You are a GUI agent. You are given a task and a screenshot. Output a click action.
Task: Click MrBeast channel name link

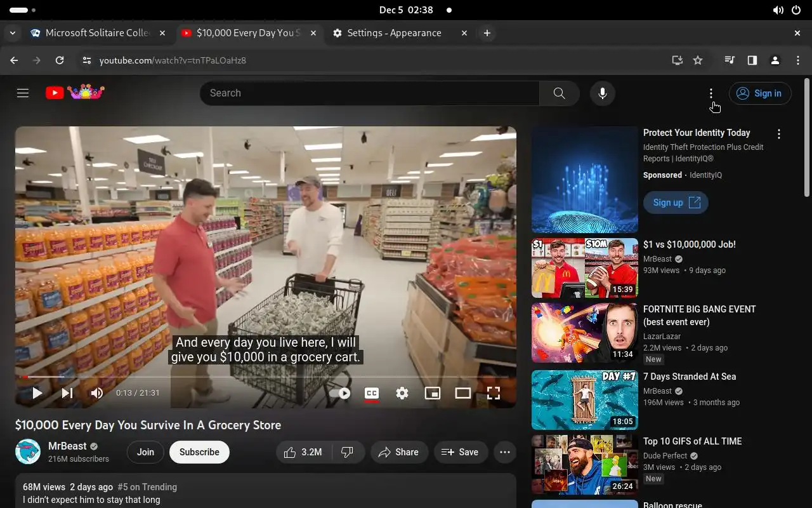[67, 446]
